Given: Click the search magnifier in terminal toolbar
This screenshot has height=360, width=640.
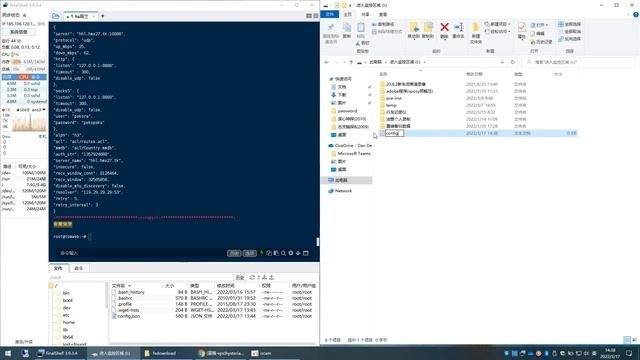Looking at the screenshot, I should click(x=283, y=253).
